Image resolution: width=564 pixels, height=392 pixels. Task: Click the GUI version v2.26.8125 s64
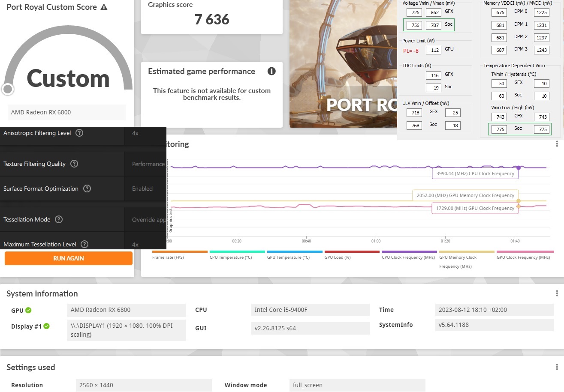(x=311, y=328)
